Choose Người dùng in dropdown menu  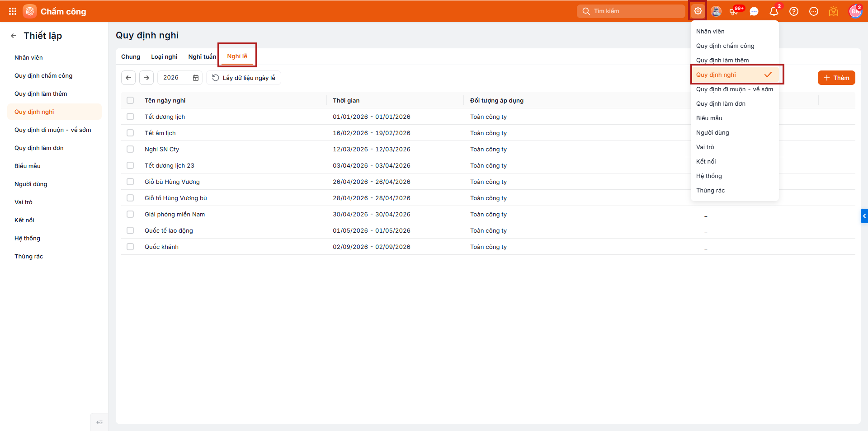coord(735,132)
